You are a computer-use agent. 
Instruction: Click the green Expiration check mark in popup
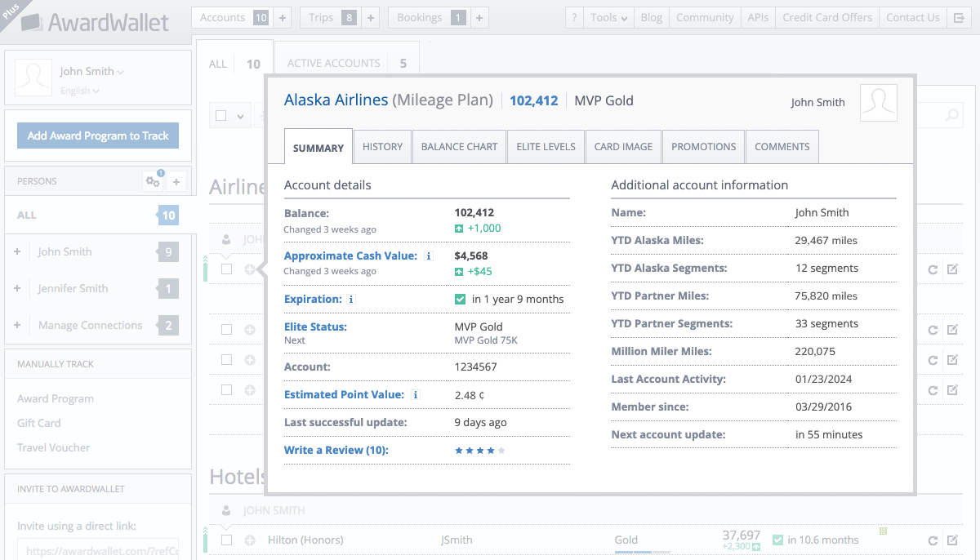(x=460, y=299)
